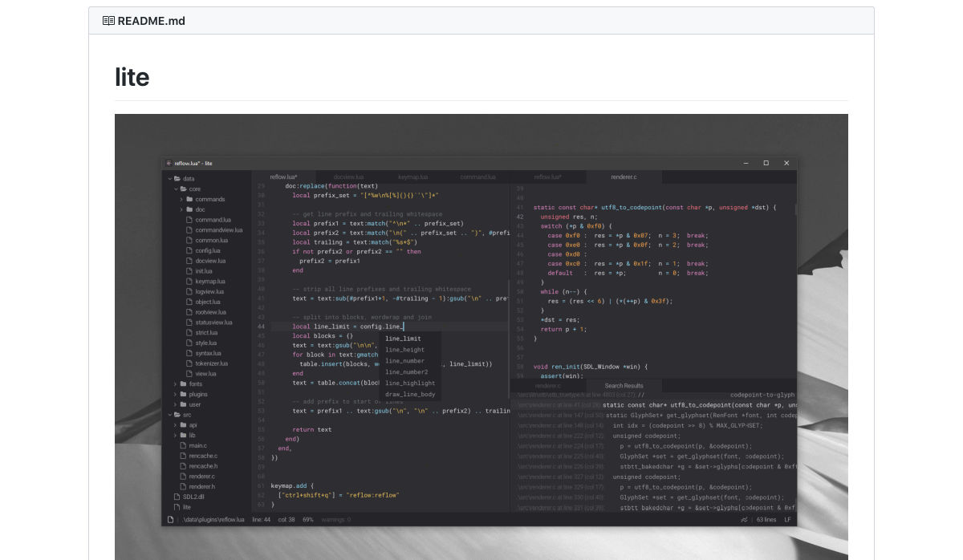Click the file icon beside commandview.lua
This screenshot has width=963, height=560.
189,230
